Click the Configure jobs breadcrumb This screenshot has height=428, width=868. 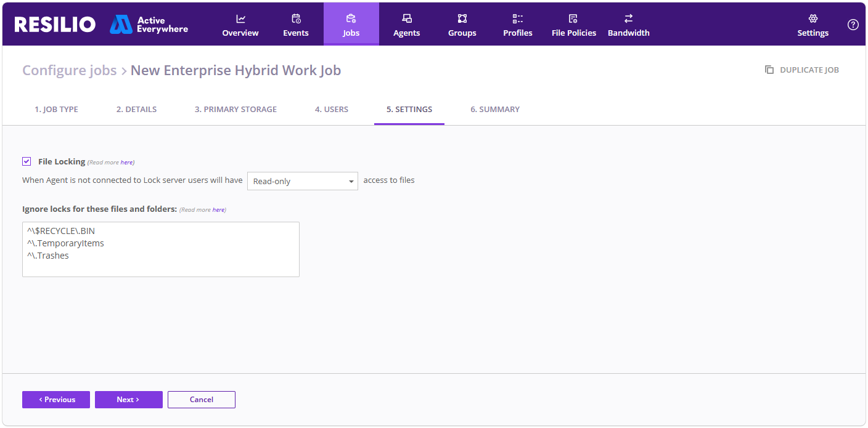click(x=70, y=70)
